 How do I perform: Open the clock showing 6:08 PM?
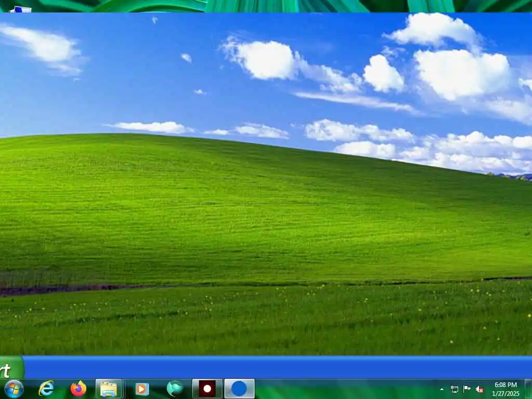[506, 389]
